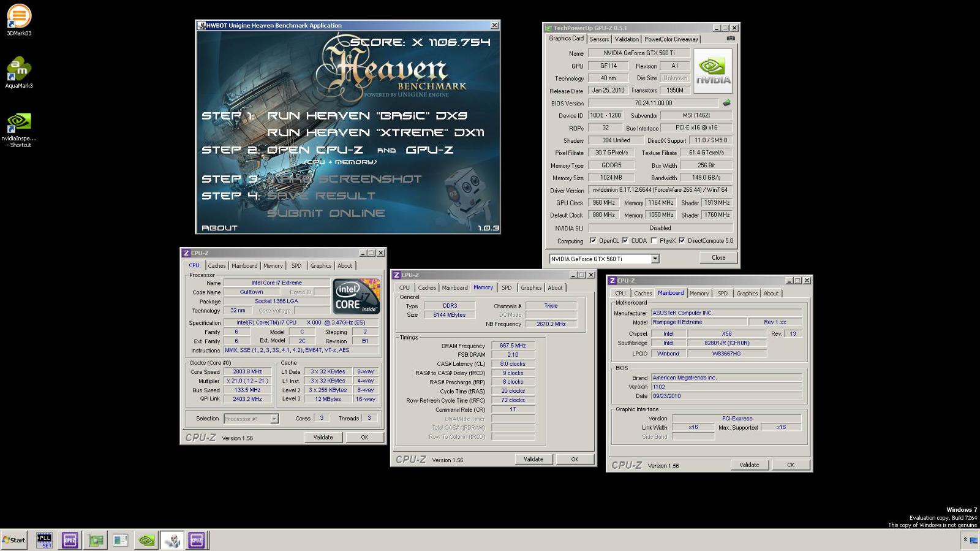The height and width of the screenshot is (551, 980).
Task: Select the Heaven robot taskbar item
Action: coord(172,540)
